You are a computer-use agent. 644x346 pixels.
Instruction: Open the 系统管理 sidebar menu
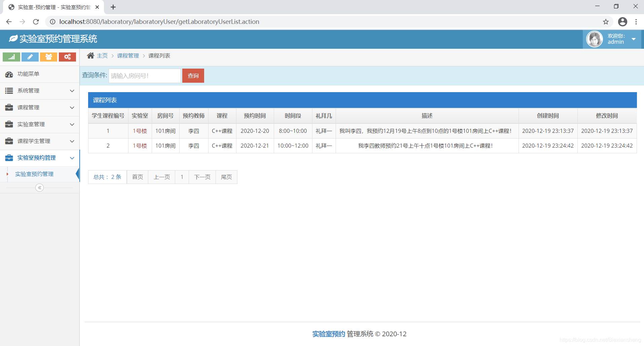point(40,91)
